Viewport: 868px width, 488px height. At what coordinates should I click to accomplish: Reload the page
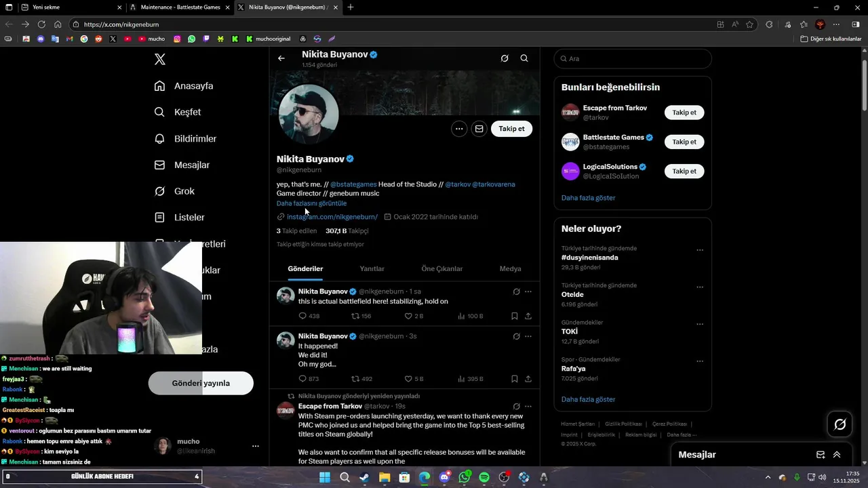(x=41, y=24)
